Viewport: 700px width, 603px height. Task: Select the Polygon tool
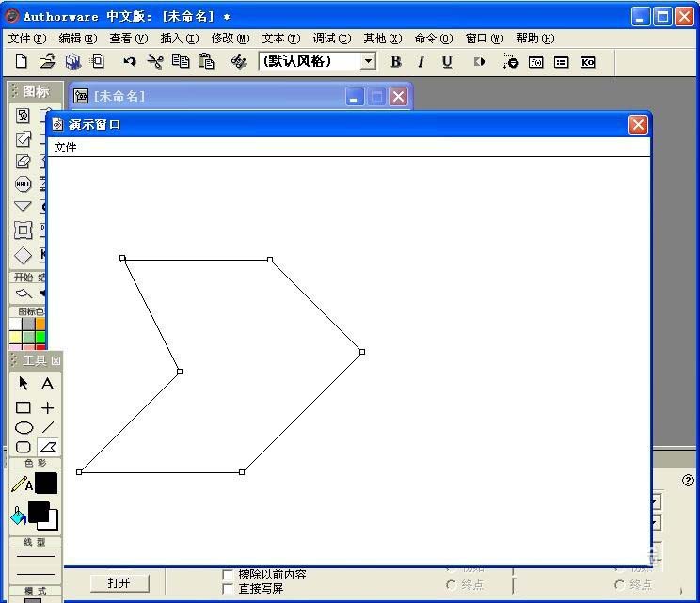pos(48,447)
